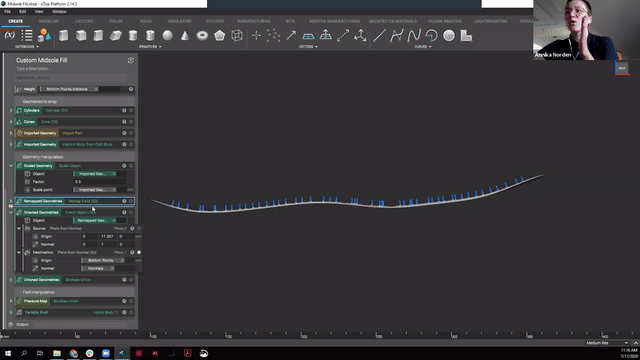Toggle visibility of Pressure Map block
The width and height of the screenshot is (640, 360).
131,301
